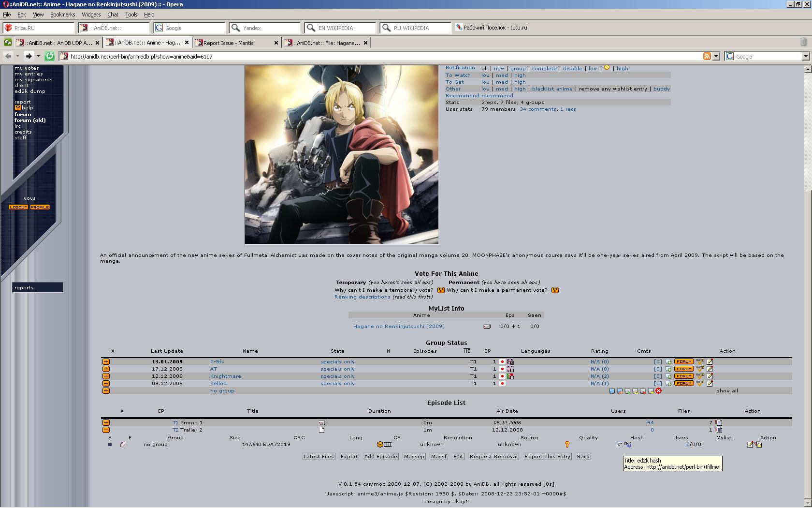This screenshot has height=508, width=812.
Task: Expand the T1 Promo 1 episode
Action: tap(106, 423)
